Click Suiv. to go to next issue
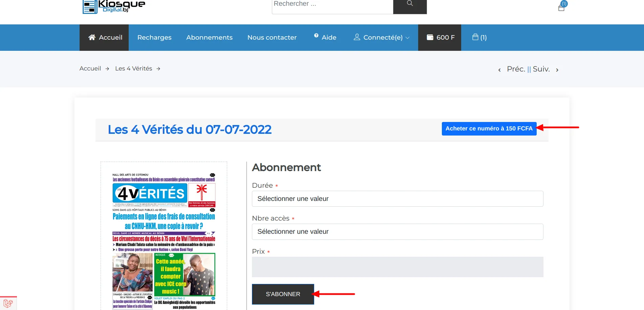Image resolution: width=644 pixels, height=310 pixels. (541, 69)
